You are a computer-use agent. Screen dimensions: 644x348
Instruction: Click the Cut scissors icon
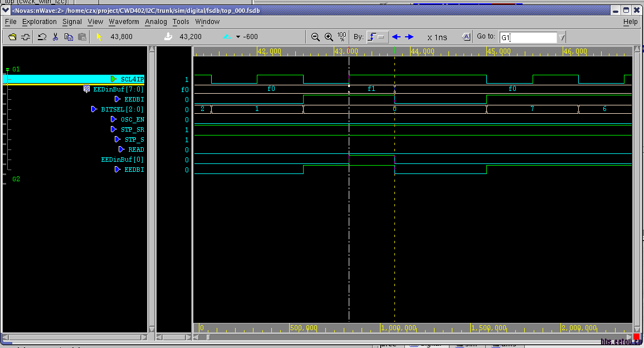[55, 37]
